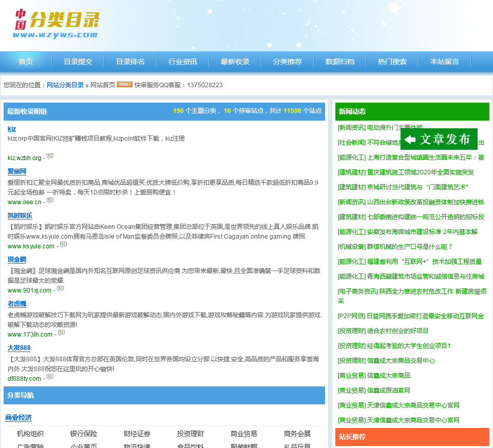Open comment icon beside kiz.wzbh.org
This screenshot has width=493, height=448.
coord(50,156)
